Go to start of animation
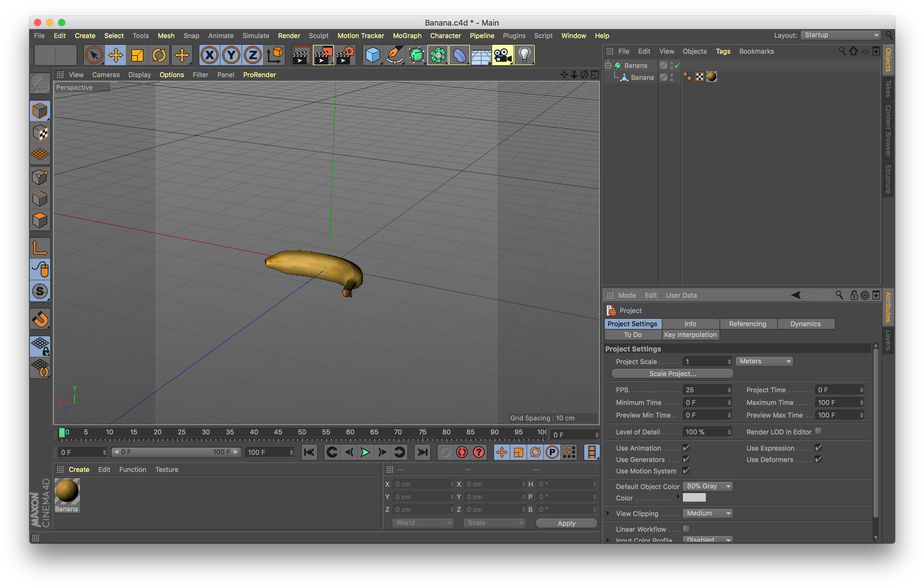 (x=309, y=452)
